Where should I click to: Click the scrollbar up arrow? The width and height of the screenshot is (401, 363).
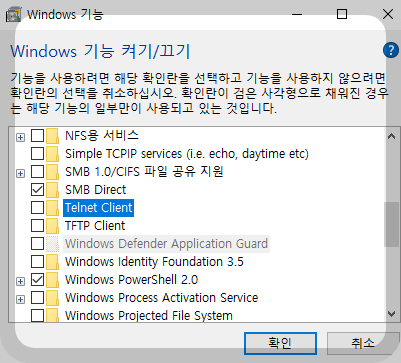[391, 136]
